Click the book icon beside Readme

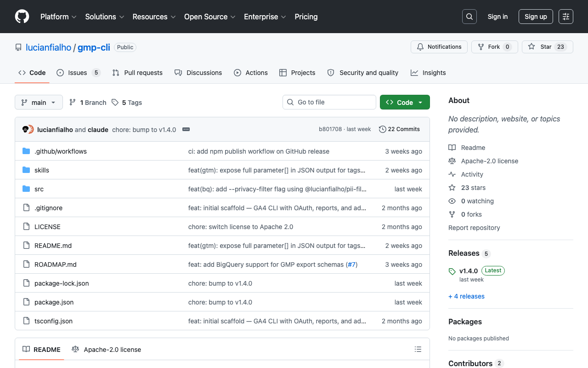click(x=452, y=148)
